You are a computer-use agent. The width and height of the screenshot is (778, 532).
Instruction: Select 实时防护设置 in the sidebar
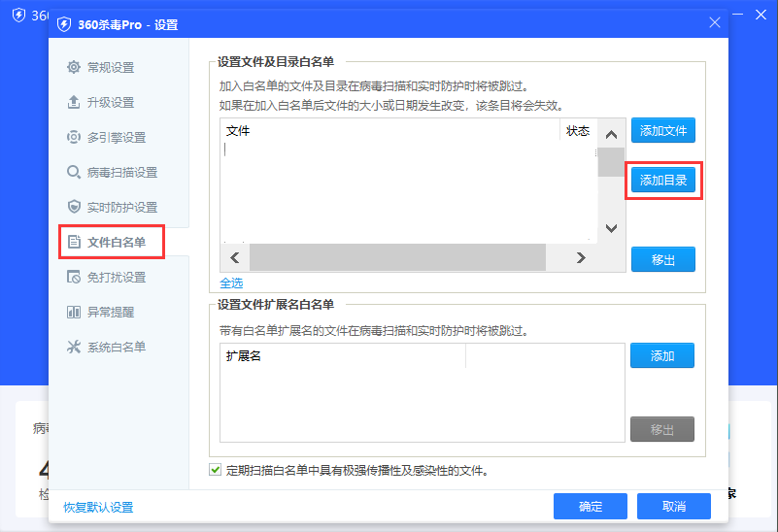pyautogui.click(x=121, y=207)
